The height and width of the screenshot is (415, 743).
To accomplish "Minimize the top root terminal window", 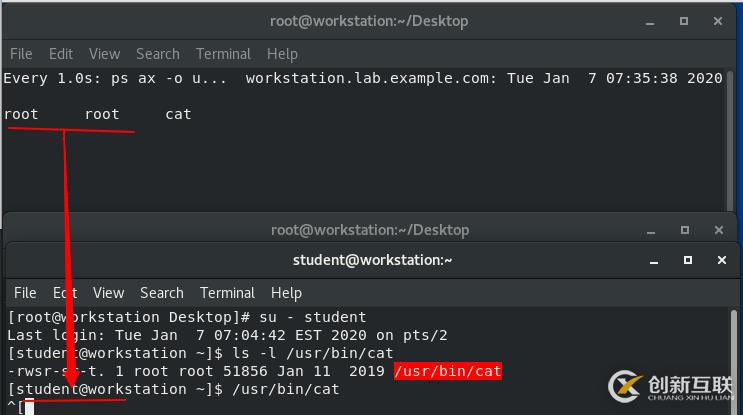I will click(x=654, y=21).
